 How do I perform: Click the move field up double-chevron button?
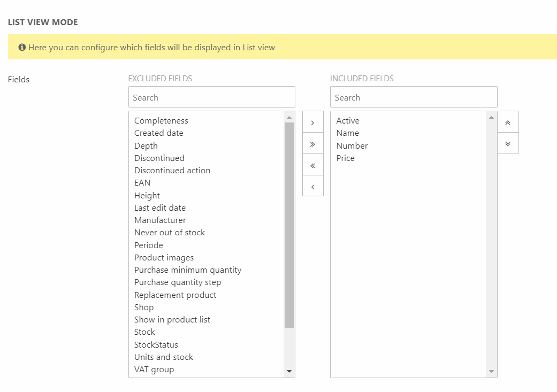coord(508,122)
